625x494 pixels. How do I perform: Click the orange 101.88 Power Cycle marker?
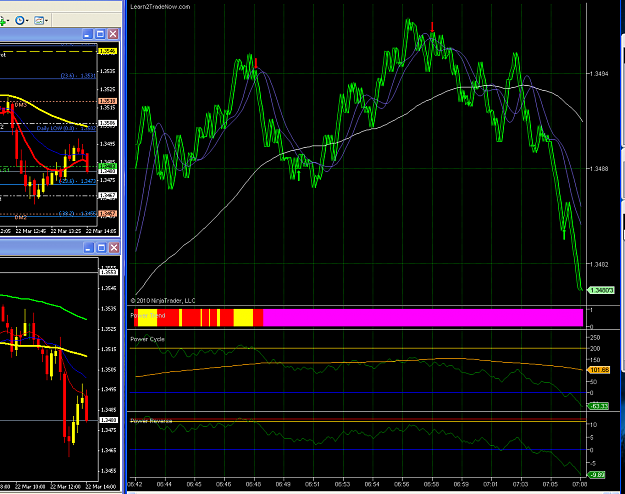pos(599,370)
